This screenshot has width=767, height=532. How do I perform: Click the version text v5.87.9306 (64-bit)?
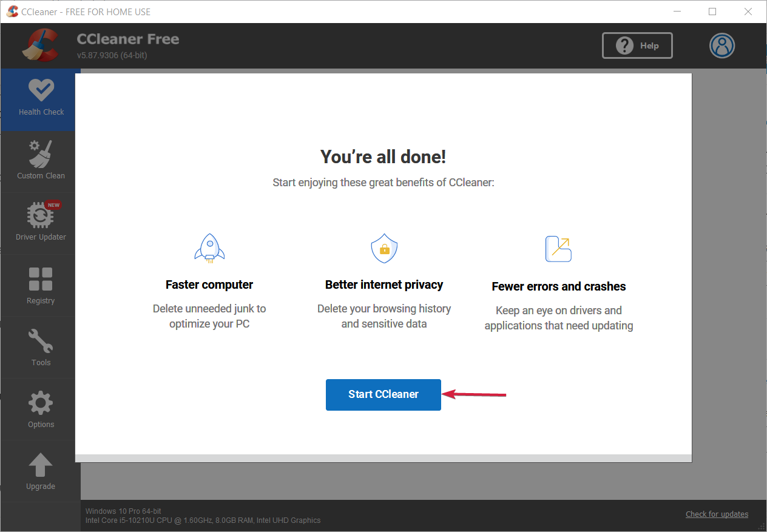[x=112, y=55]
